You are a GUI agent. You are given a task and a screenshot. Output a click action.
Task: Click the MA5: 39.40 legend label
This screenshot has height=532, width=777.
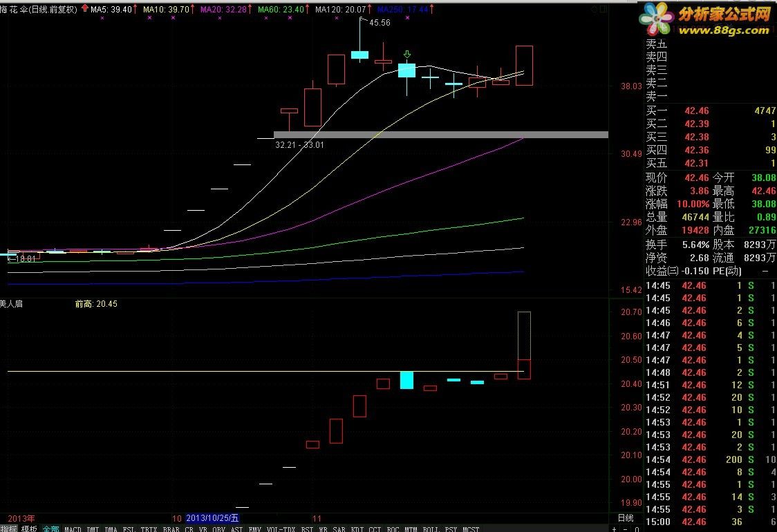[x=111, y=9]
